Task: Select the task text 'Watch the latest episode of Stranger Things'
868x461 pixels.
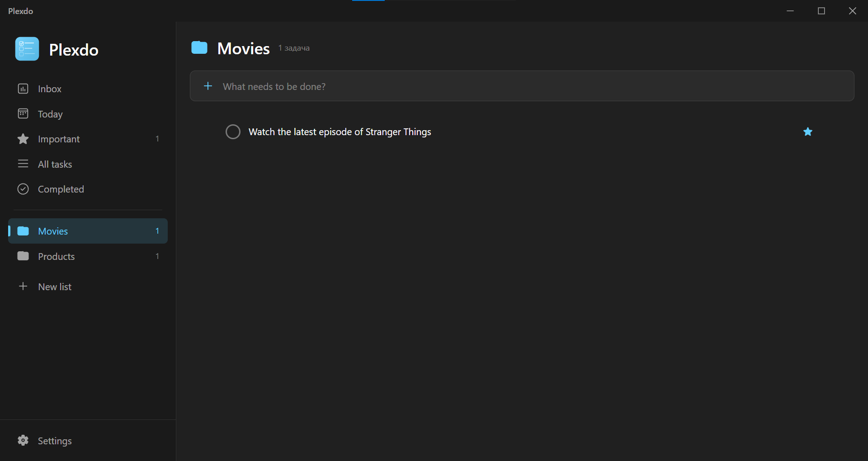Action: [340, 132]
